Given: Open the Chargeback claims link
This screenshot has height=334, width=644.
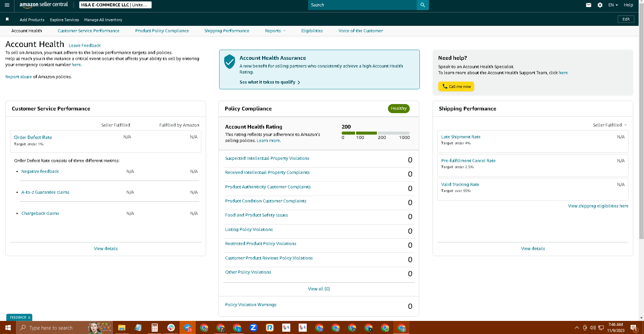Looking at the screenshot, I should click(x=40, y=213).
